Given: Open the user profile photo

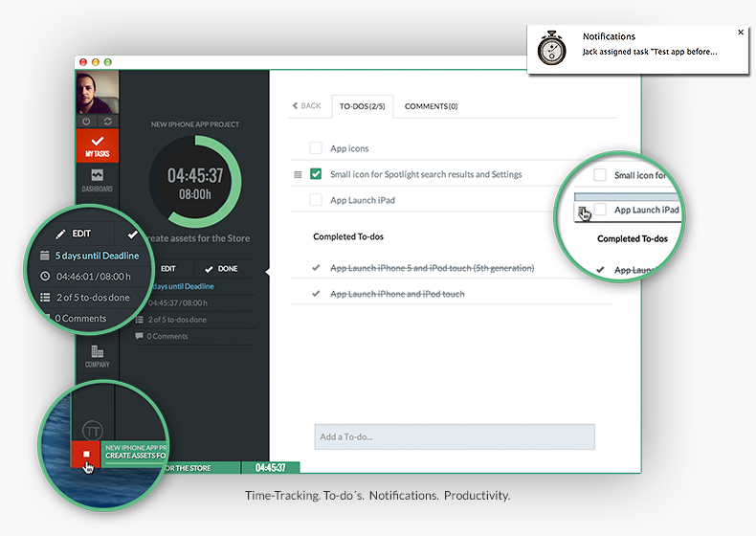Looking at the screenshot, I should [x=98, y=92].
